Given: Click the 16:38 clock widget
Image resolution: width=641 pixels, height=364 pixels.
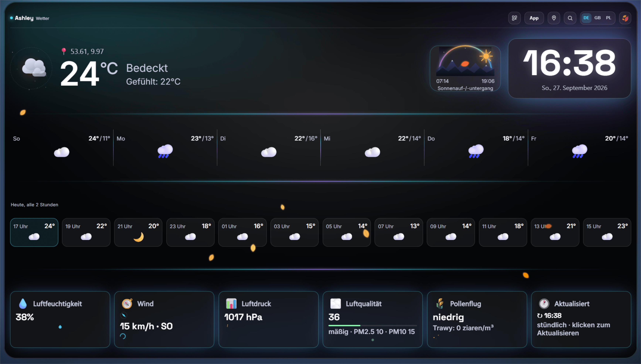Looking at the screenshot, I should click(x=569, y=68).
